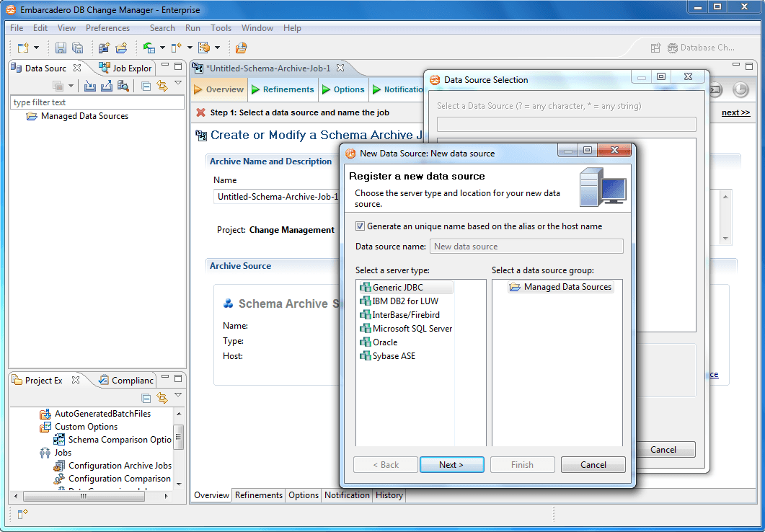This screenshot has height=532, width=765.
Task: Switch to the Job Explor tab
Action: point(126,68)
